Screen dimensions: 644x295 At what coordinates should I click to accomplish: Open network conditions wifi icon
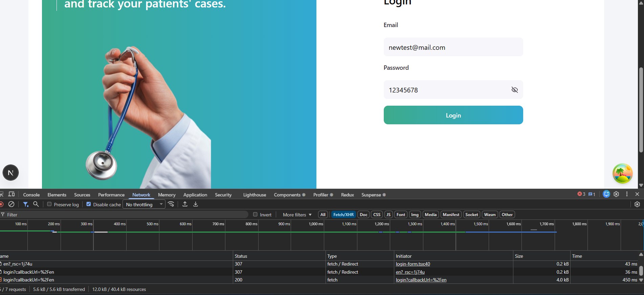[x=171, y=204]
